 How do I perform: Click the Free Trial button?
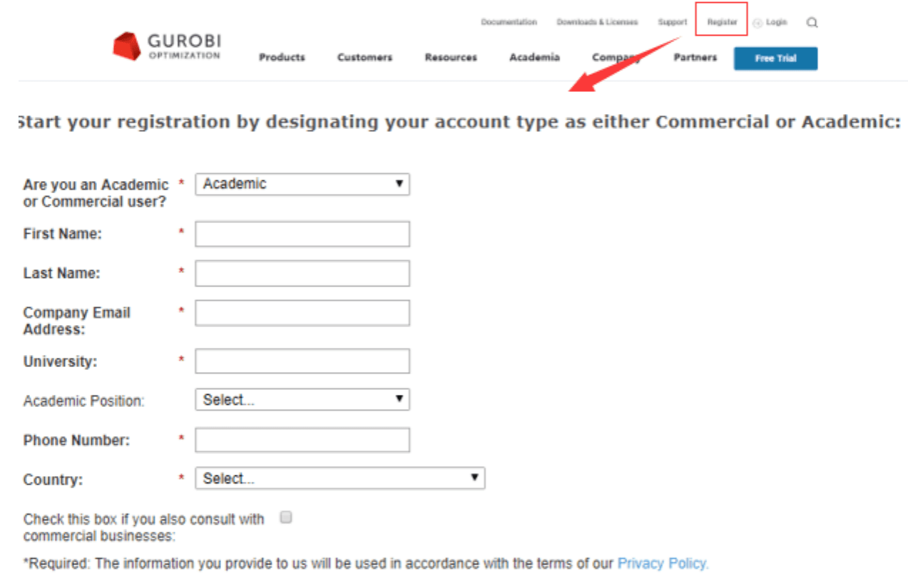point(775,58)
